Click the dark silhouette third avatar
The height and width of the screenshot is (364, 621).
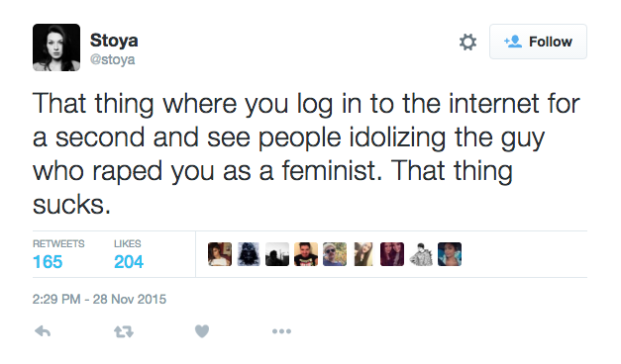click(277, 254)
